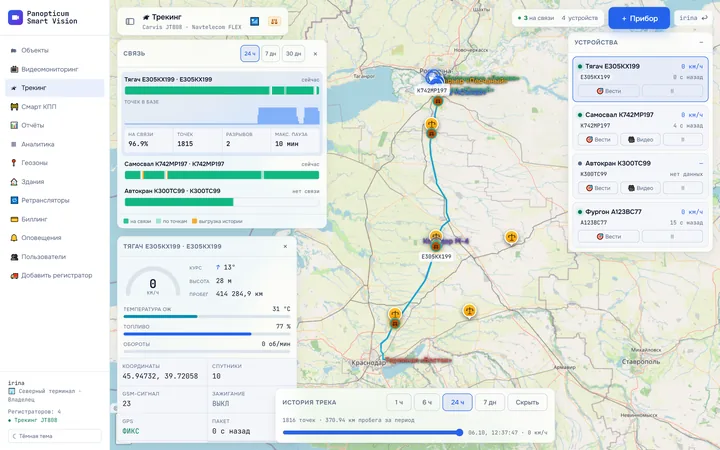The width and height of the screenshot is (720, 450).
Task: Select 7 дн range in Связь panel
Action: (x=270, y=54)
